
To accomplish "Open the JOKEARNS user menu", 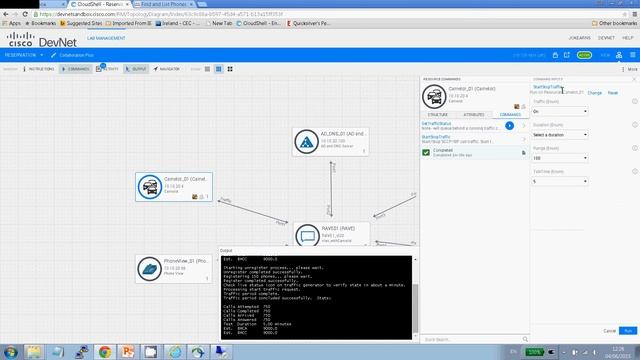I will click(x=580, y=38).
